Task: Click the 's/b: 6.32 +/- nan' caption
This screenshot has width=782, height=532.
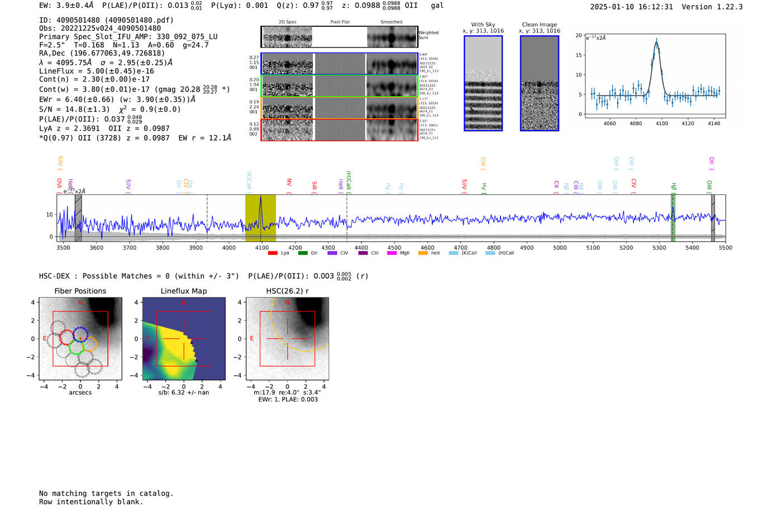Action: (x=184, y=392)
